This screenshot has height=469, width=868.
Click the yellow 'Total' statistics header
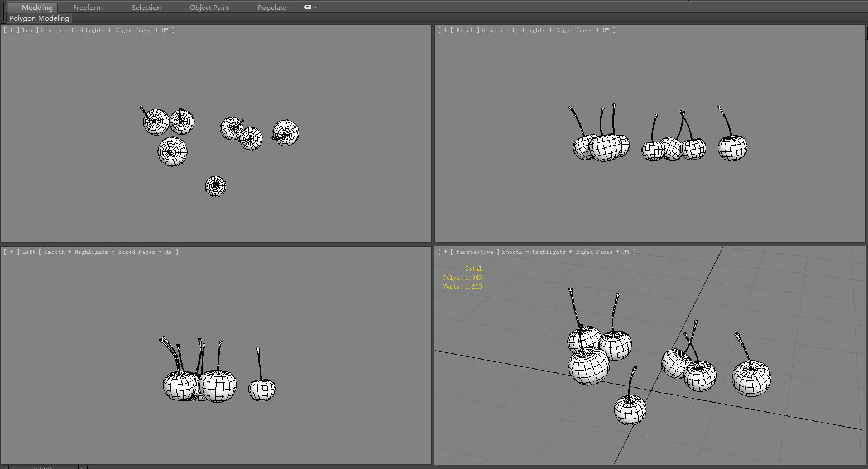(x=473, y=269)
